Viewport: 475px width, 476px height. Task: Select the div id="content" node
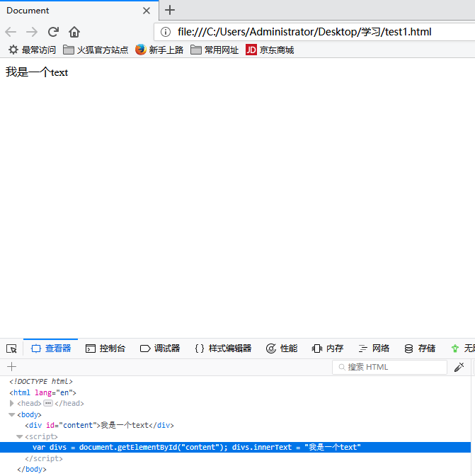pyautogui.click(x=100, y=425)
